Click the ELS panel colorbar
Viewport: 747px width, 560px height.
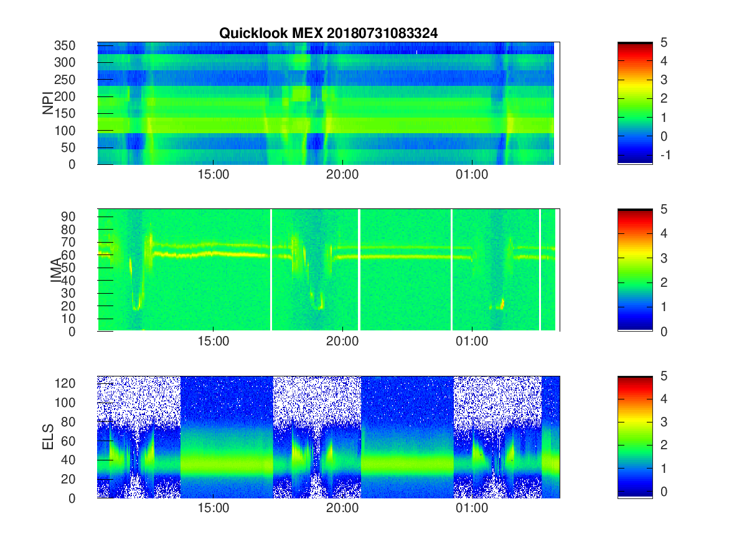pyautogui.click(x=635, y=437)
